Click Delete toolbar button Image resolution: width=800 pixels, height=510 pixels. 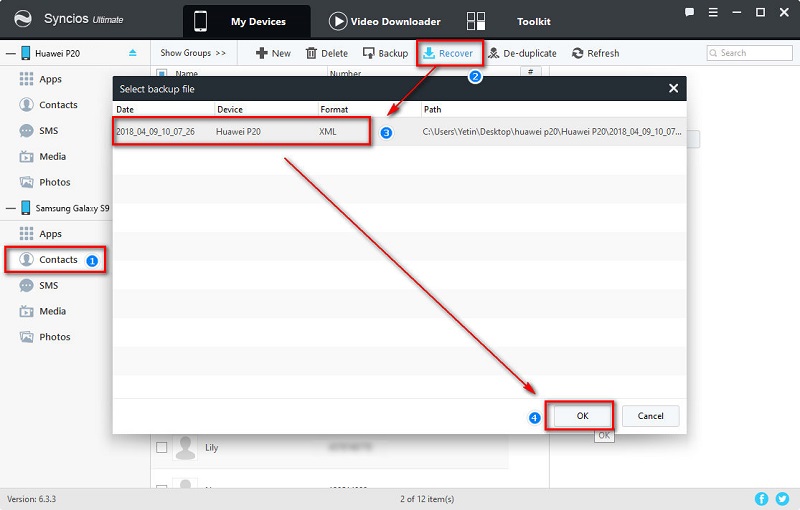click(327, 53)
